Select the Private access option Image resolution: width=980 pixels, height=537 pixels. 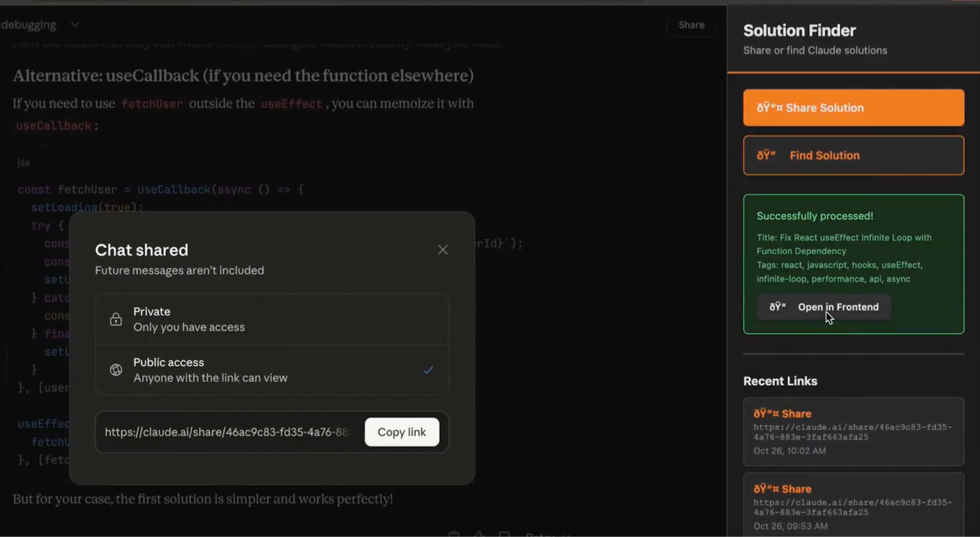pos(272,319)
